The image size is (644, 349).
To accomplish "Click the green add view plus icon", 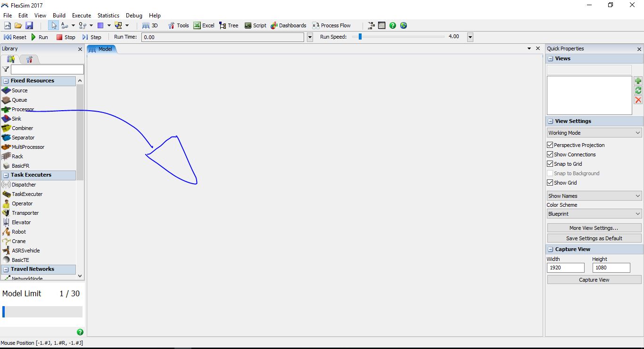I will [638, 81].
